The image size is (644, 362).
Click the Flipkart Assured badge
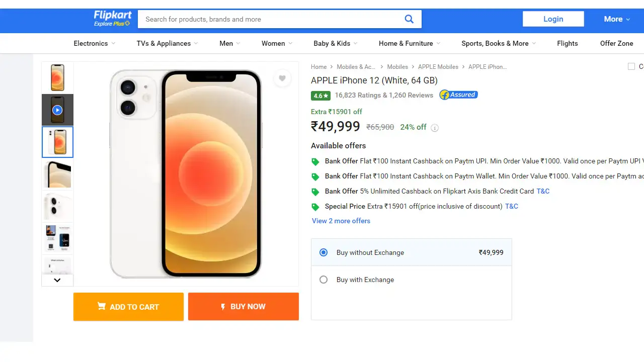pos(457,95)
